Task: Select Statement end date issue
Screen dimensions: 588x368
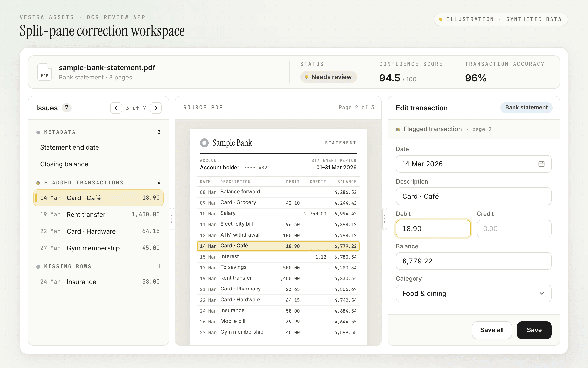Action: pyautogui.click(x=98, y=147)
